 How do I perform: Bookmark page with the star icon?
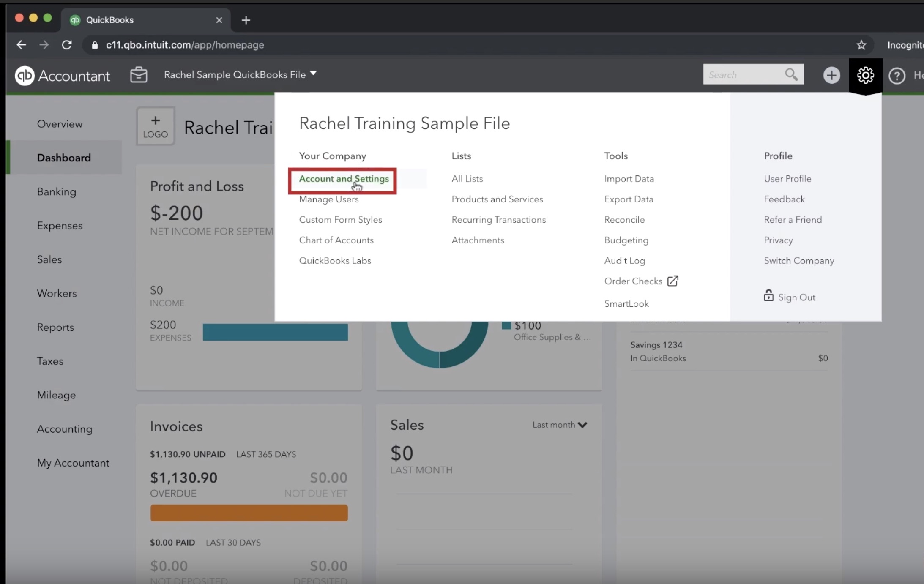pyautogui.click(x=861, y=45)
